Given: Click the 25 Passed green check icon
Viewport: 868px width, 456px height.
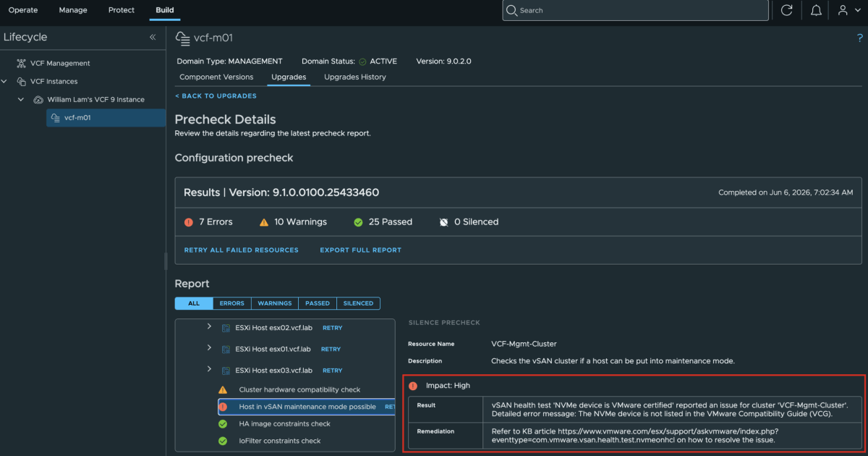Looking at the screenshot, I should pyautogui.click(x=358, y=222).
